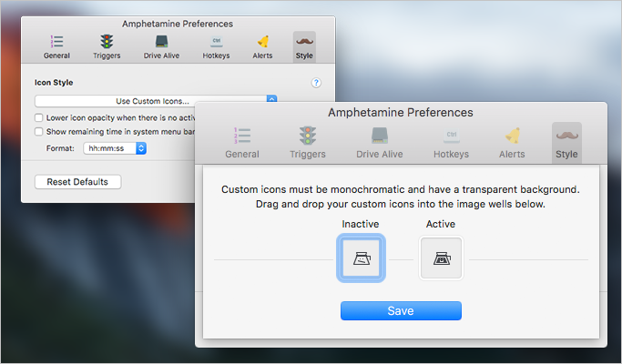
Task: Open Drive Alive icon in back Preferences window
Action: pyautogui.click(x=161, y=41)
